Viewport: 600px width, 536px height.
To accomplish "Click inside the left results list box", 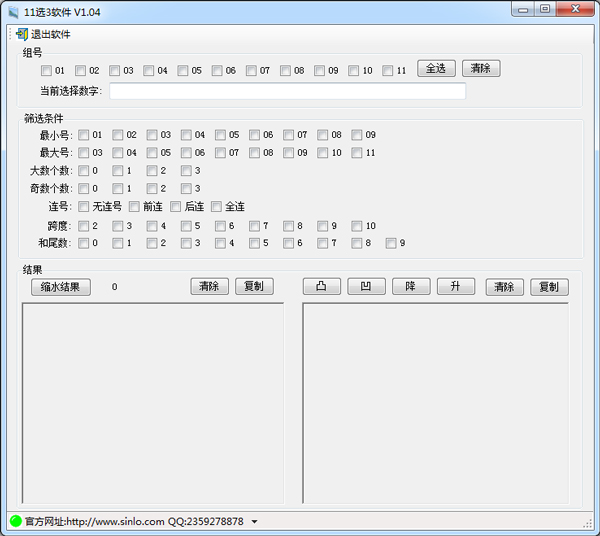I will tap(152, 402).
